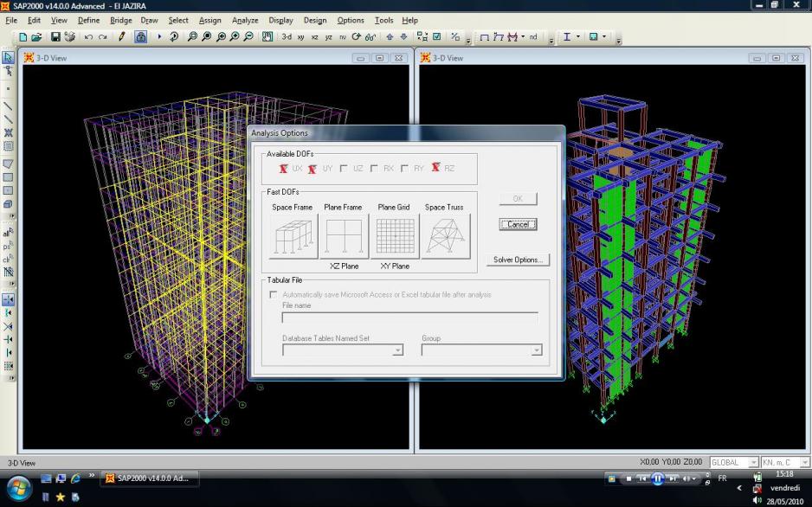This screenshot has width=812, height=507.
Task: Choose the Space Frame fast DOF preset
Action: (293, 236)
